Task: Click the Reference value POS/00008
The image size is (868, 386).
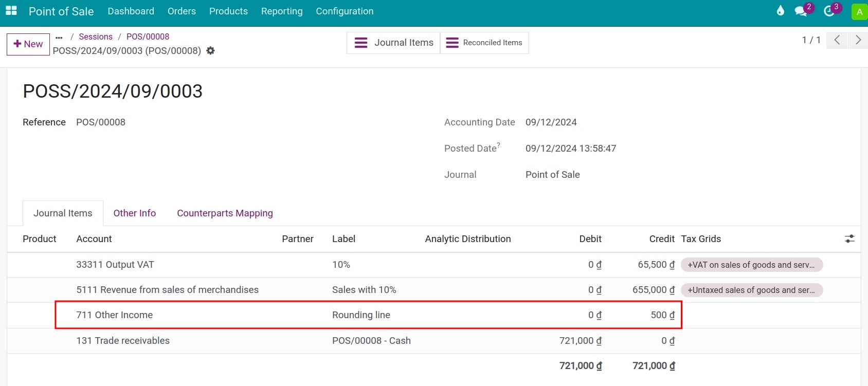Action: tap(101, 122)
